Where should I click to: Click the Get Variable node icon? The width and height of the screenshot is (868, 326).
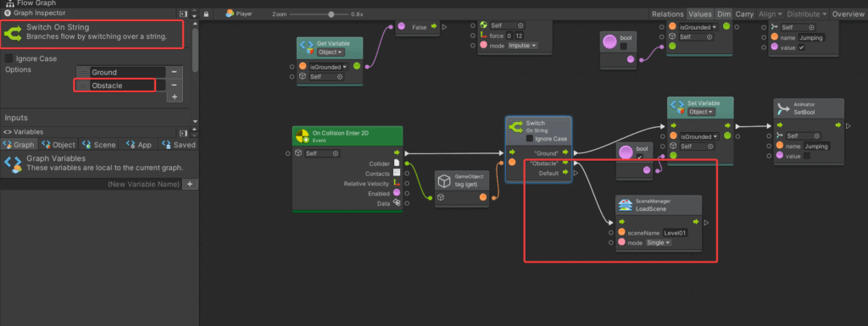pyautogui.click(x=307, y=47)
